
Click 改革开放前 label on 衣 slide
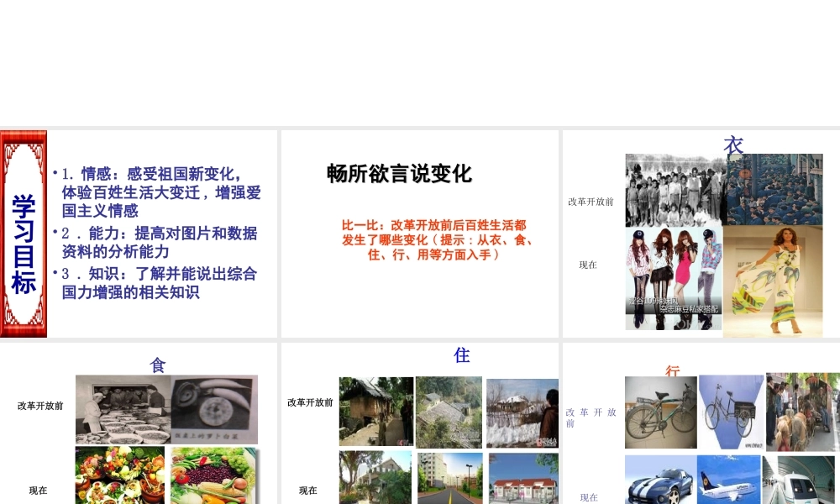pyautogui.click(x=591, y=202)
